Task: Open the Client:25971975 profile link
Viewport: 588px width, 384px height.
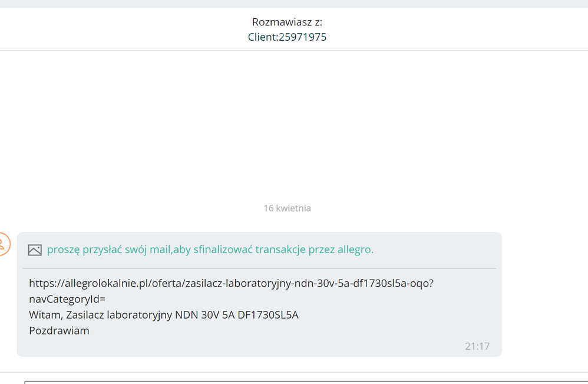Action: (287, 37)
